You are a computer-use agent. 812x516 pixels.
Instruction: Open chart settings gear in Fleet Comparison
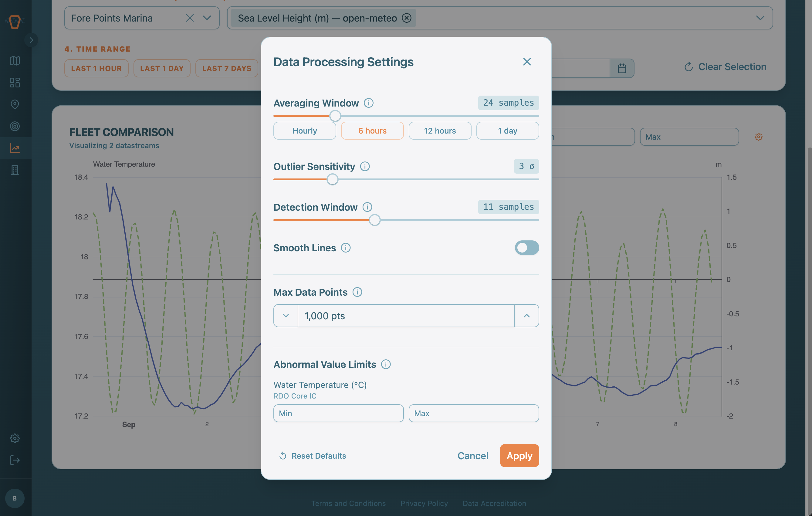click(x=758, y=137)
